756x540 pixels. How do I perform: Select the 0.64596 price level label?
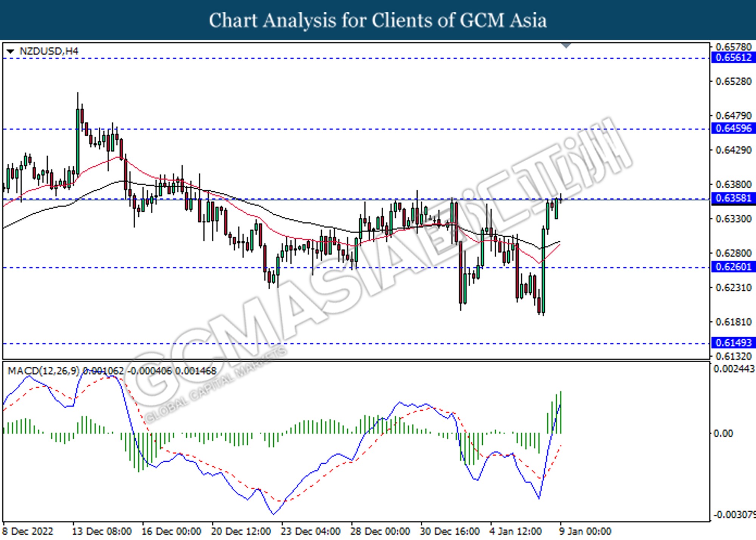(x=733, y=128)
